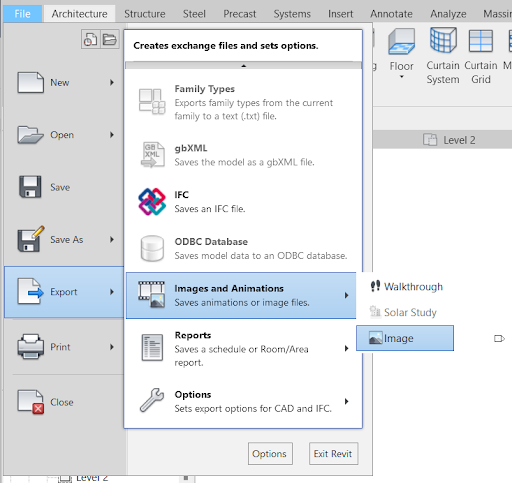The width and height of the screenshot is (512, 483).
Task: Click the "ODBC Database" title text
Action: (x=211, y=242)
